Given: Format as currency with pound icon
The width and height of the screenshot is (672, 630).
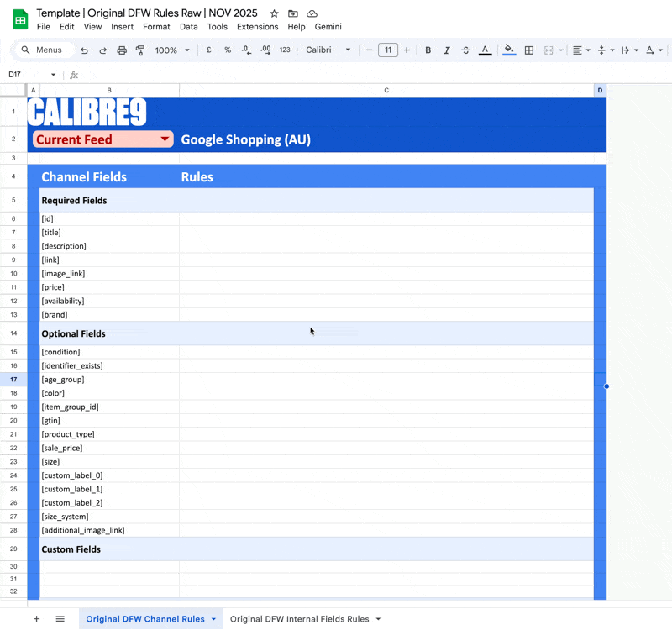Looking at the screenshot, I should (x=209, y=50).
